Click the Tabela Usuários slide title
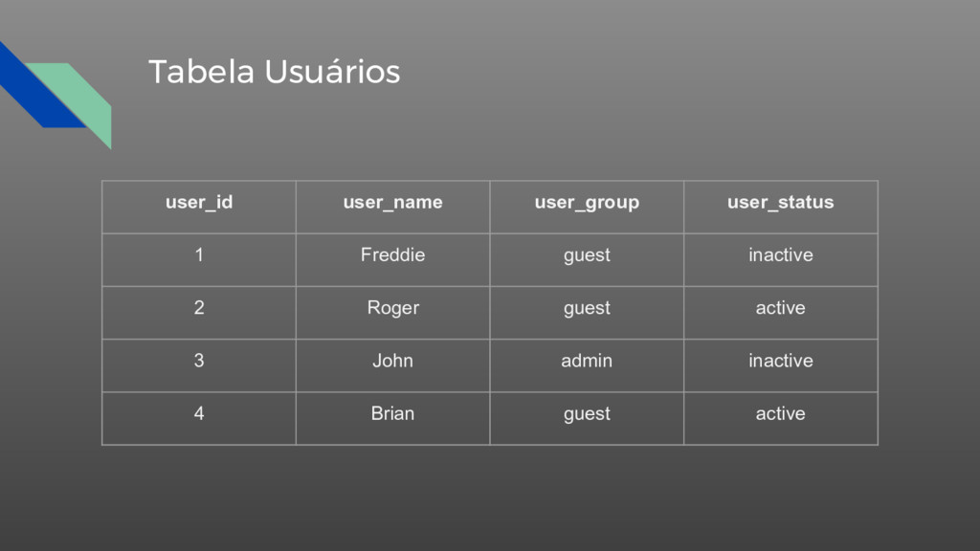The width and height of the screenshot is (980, 551). (x=274, y=72)
